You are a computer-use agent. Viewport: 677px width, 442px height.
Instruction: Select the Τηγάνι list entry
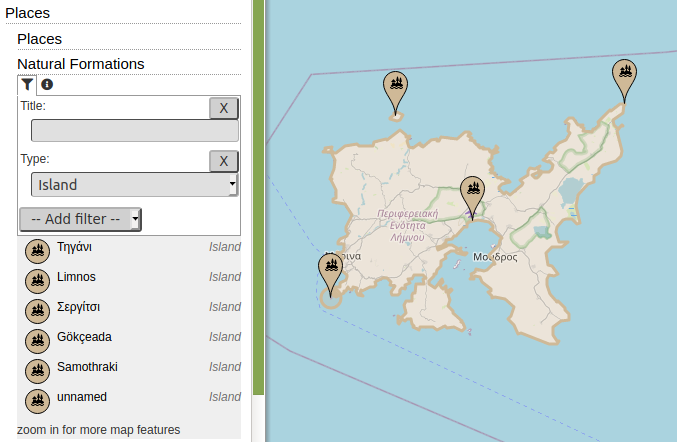coord(129,251)
